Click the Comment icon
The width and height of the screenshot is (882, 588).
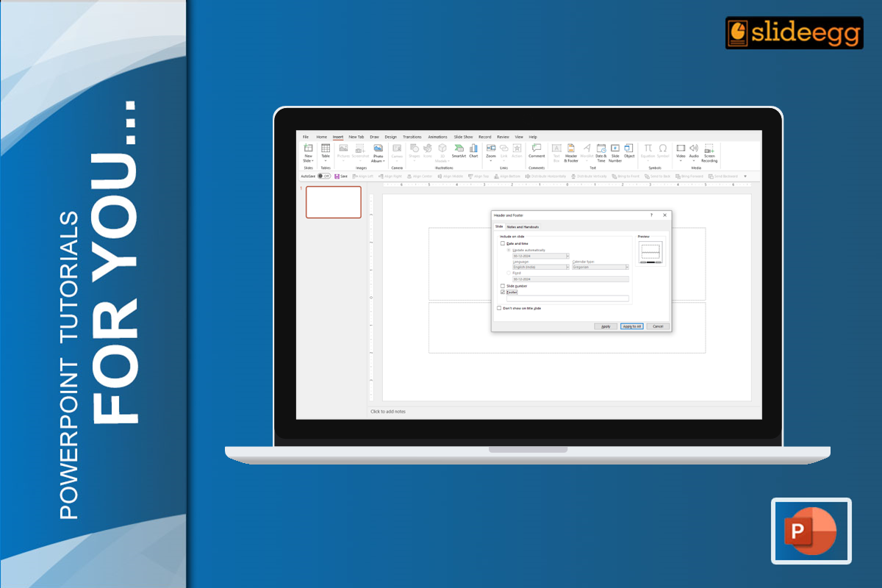point(537,149)
